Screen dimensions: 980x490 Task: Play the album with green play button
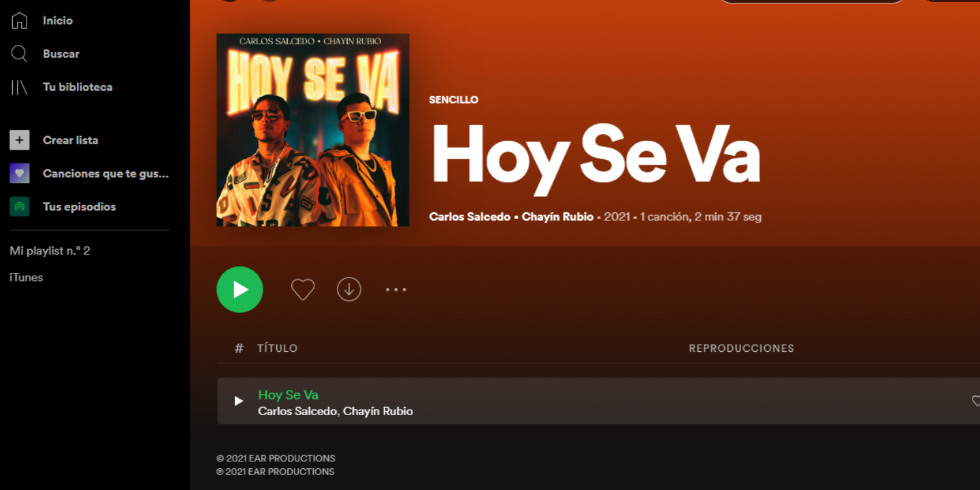(x=240, y=289)
